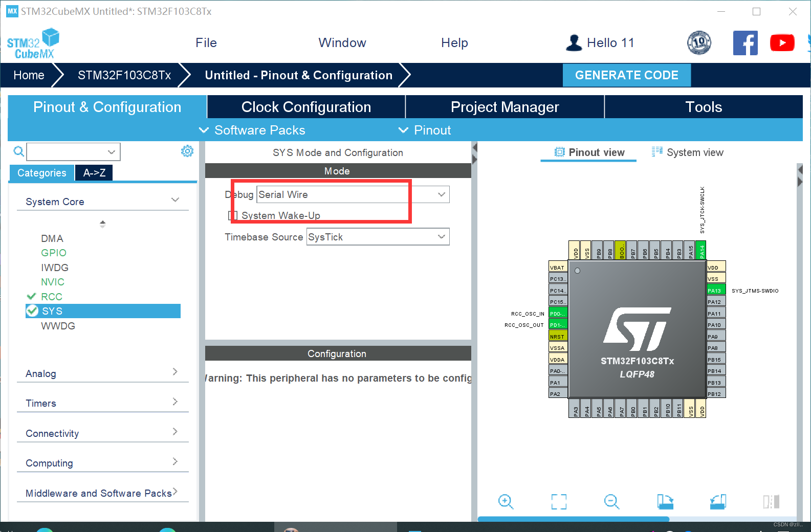This screenshot has height=532, width=811.
Task: Select DMA in System Core list
Action: point(52,238)
